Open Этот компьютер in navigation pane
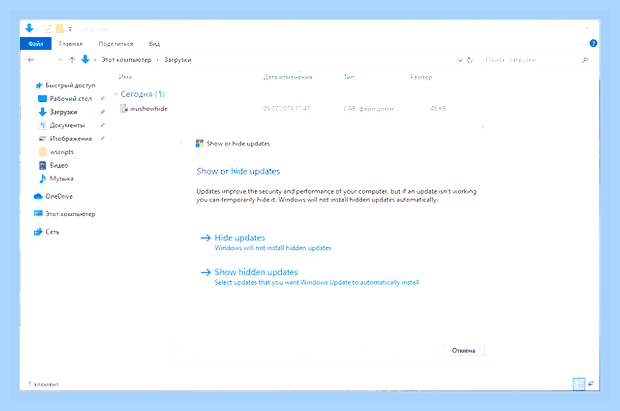620x411 pixels. point(70,214)
